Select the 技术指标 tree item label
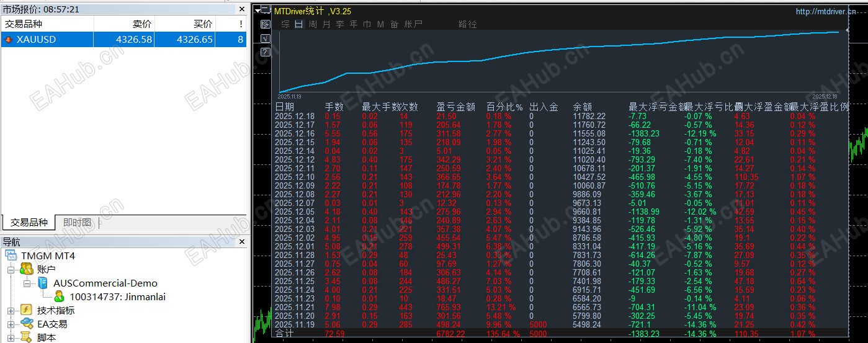The width and height of the screenshot is (868, 343). click(55, 310)
